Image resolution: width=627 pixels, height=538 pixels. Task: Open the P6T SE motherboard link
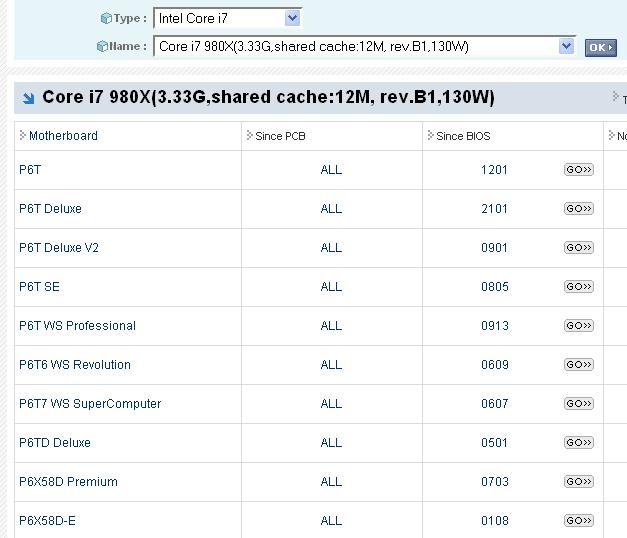(x=39, y=287)
